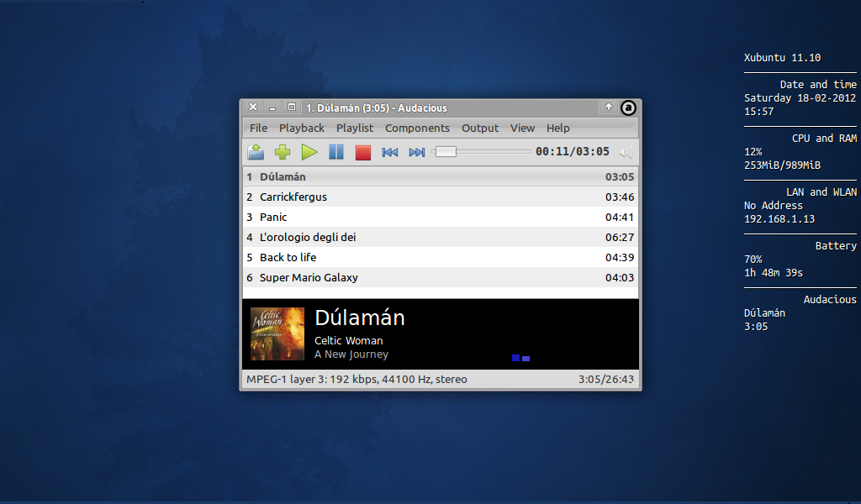861x504 pixels.
Task: Select the Back to life track
Action: 441,257
